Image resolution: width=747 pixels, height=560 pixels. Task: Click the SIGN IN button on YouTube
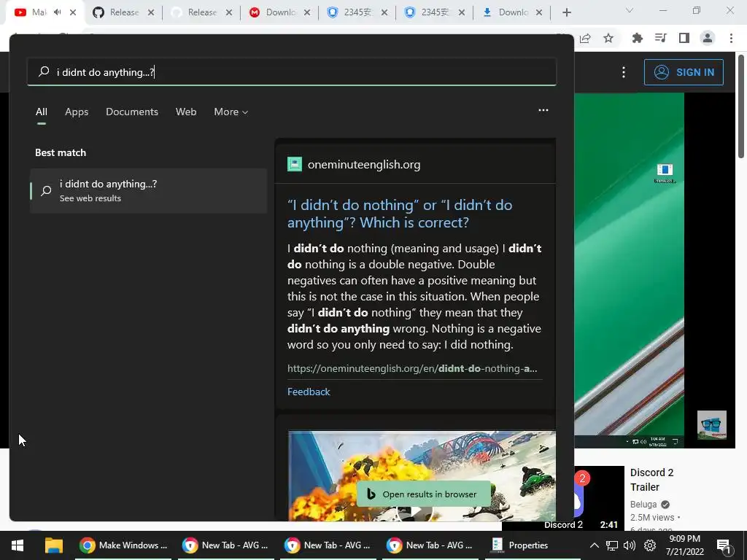point(684,72)
